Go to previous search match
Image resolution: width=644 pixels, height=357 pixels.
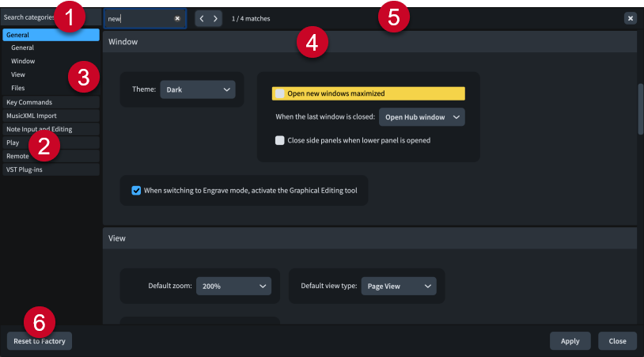pyautogui.click(x=201, y=18)
